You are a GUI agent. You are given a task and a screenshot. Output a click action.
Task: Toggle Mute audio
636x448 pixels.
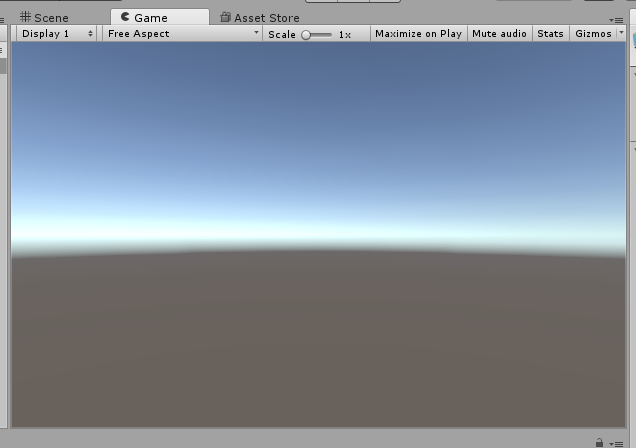[x=499, y=34]
